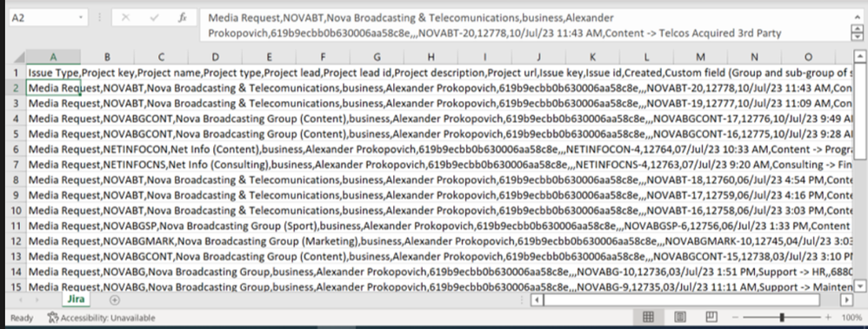Click the horizontal scrollbar right arrow
868x329 pixels.
(x=846, y=299)
